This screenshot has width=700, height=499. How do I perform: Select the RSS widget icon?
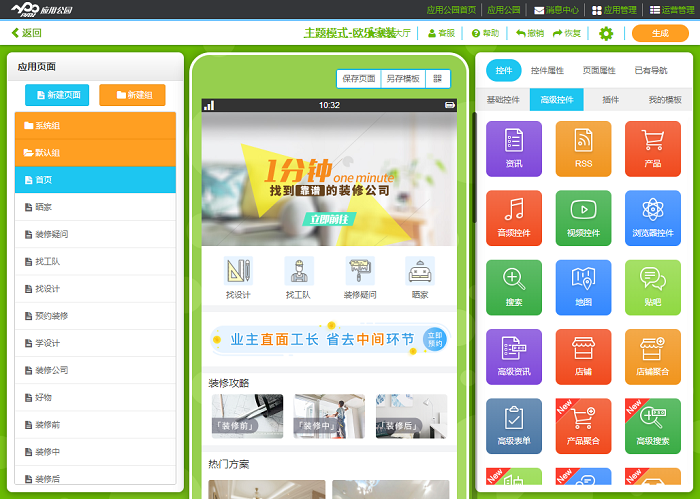click(583, 149)
